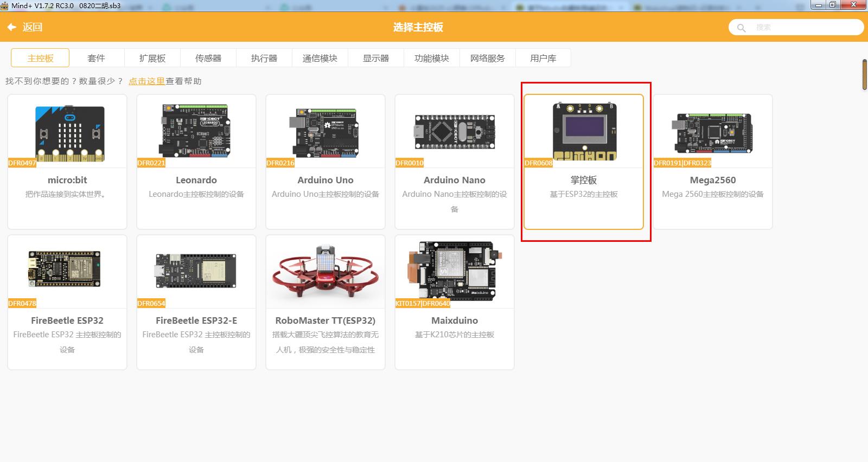Click the vertical scrollbar thumb
Viewport: 868px width, 462px height.
pyautogui.click(x=865, y=75)
